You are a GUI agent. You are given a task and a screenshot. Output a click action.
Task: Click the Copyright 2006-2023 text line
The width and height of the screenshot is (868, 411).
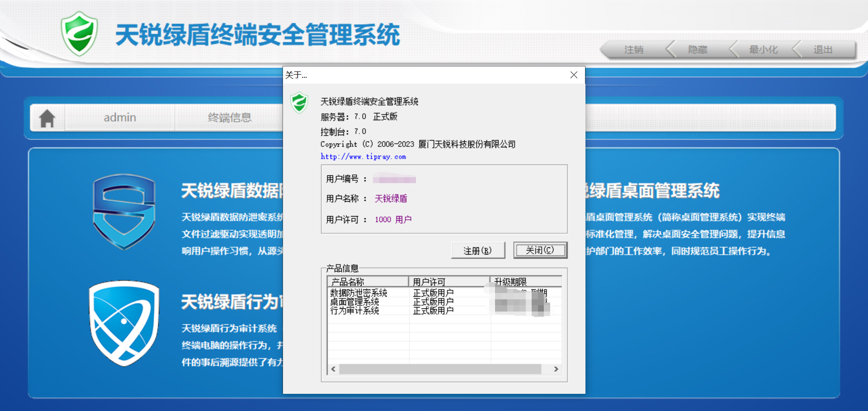pyautogui.click(x=418, y=144)
